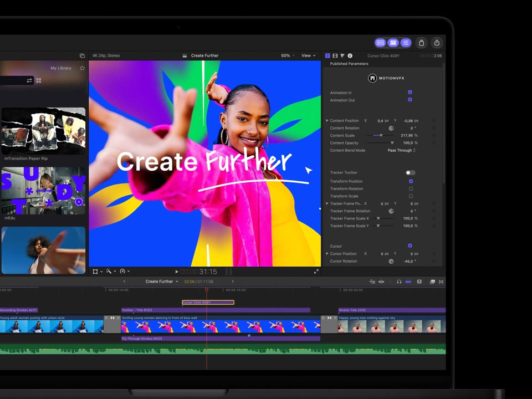Uncheck the Transform Position checkbox
This screenshot has height=399, width=532.
[x=411, y=181]
